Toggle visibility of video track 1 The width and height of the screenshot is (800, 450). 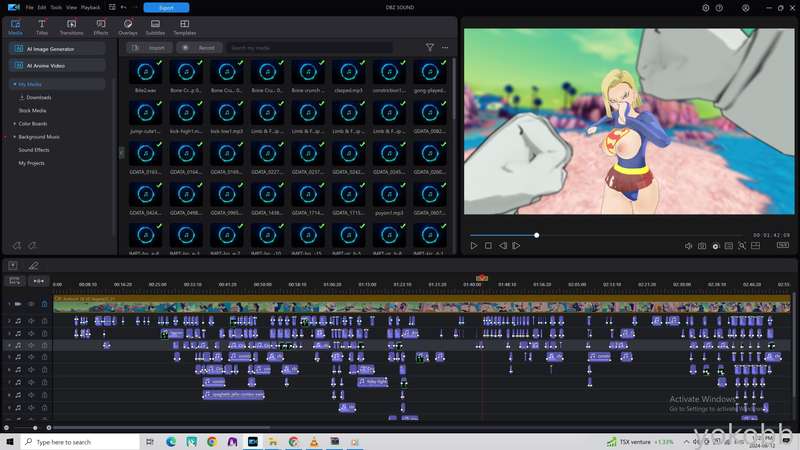(x=31, y=304)
